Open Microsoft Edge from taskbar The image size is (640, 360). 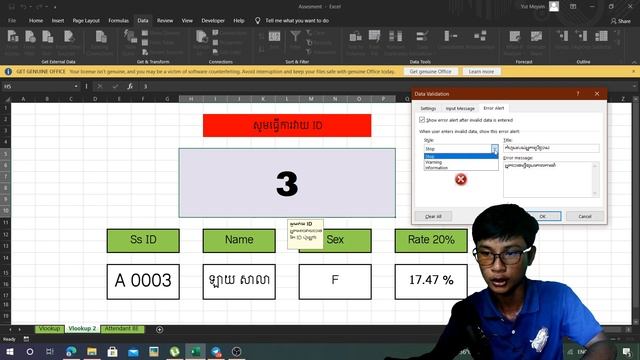point(71,351)
